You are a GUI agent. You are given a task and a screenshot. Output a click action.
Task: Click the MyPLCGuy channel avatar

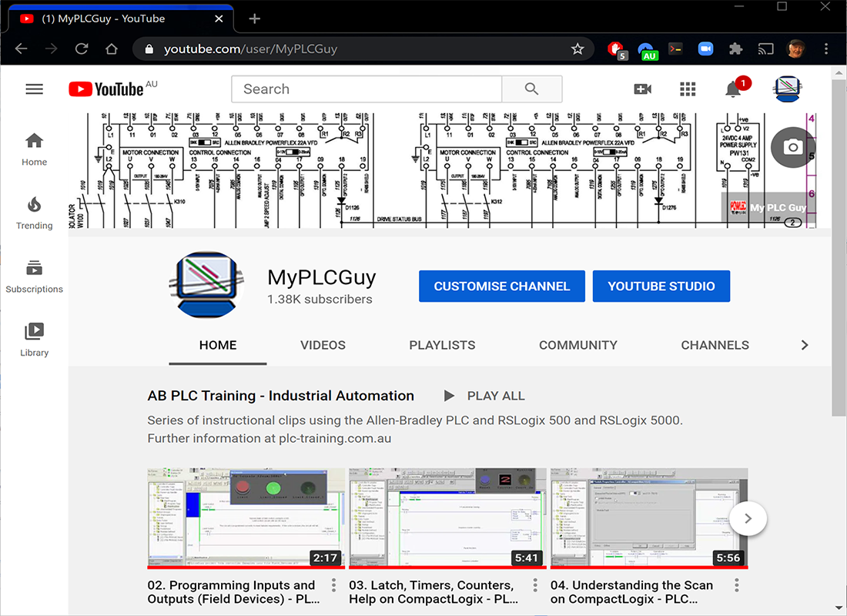tap(206, 284)
